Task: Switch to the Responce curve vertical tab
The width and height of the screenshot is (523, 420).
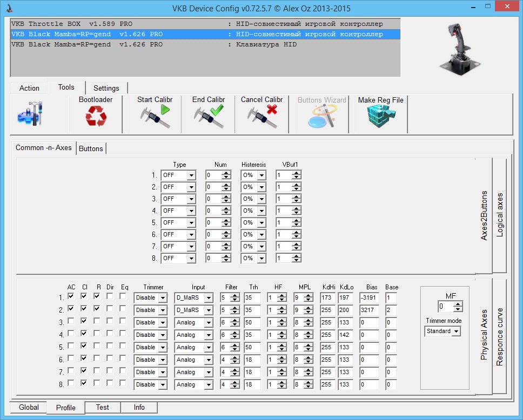Action: click(x=499, y=337)
